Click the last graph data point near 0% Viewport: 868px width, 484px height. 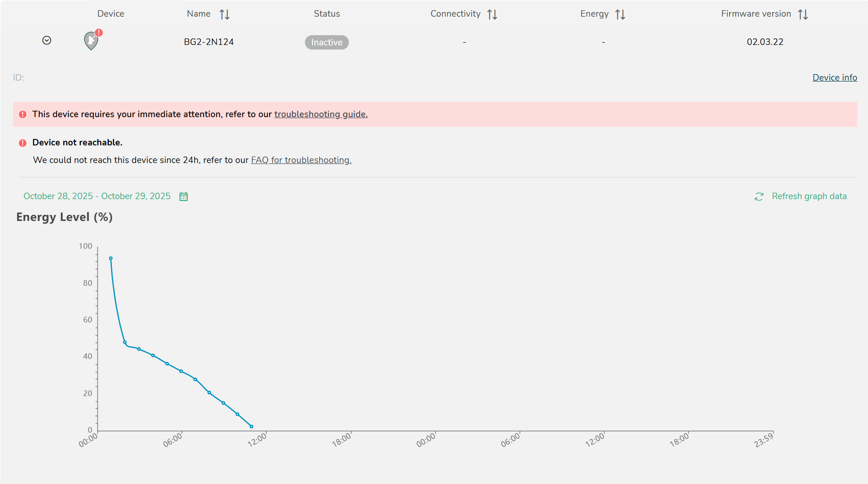(252, 427)
